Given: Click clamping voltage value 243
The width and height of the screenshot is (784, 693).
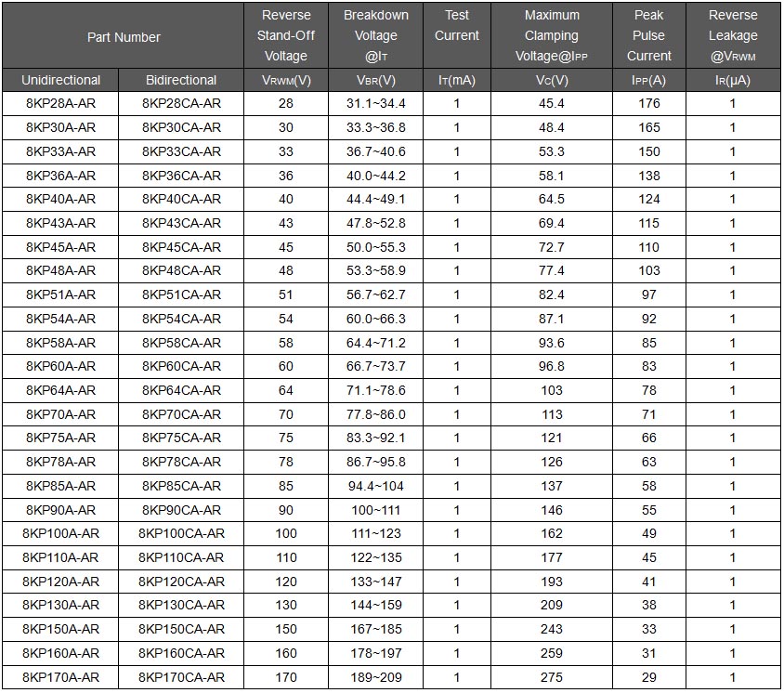Looking at the screenshot, I should pyautogui.click(x=552, y=629).
